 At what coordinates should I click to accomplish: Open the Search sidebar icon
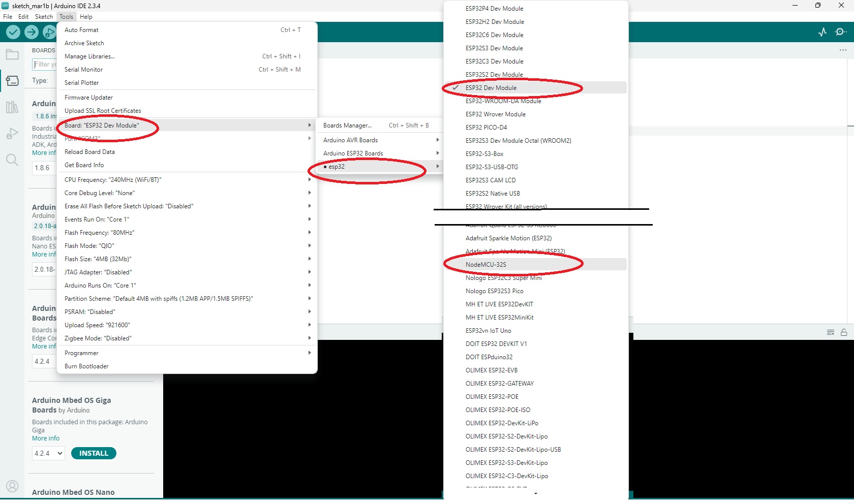click(12, 160)
